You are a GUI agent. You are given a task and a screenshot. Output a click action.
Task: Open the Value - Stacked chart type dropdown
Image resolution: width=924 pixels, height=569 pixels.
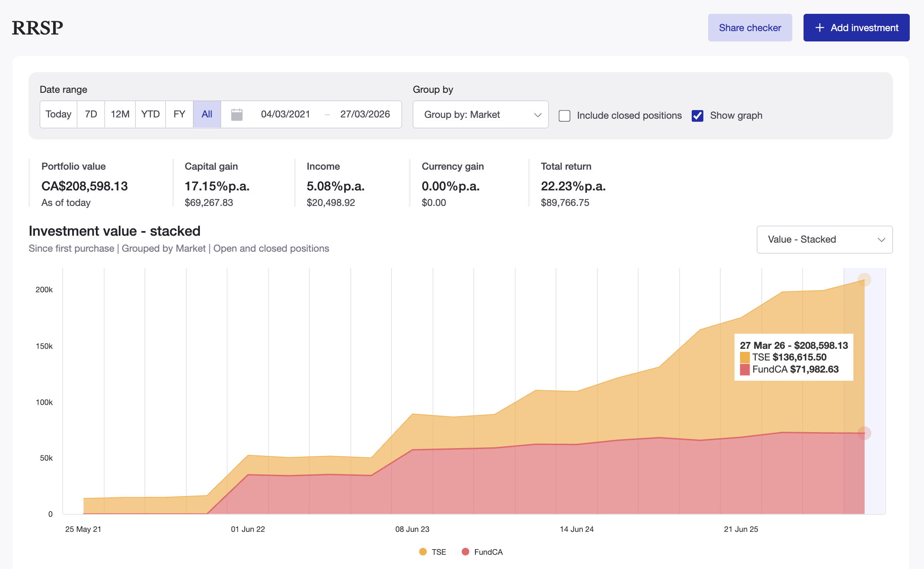pos(824,240)
